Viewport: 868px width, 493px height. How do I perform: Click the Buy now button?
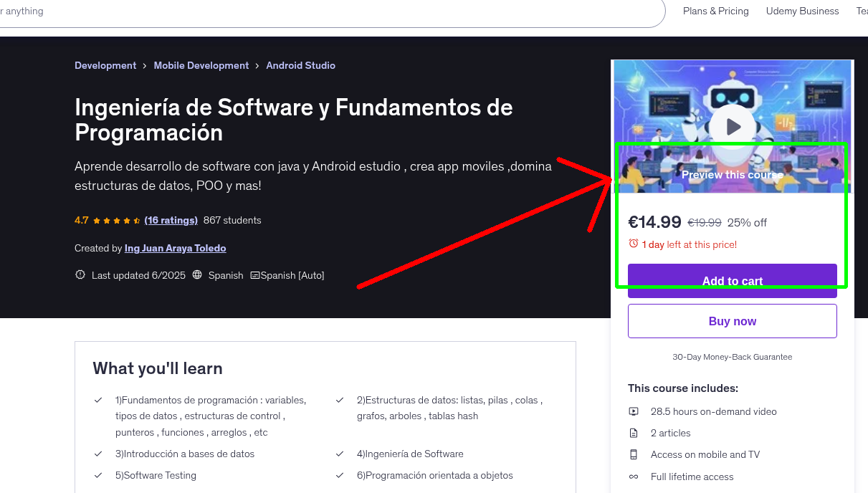[732, 320]
